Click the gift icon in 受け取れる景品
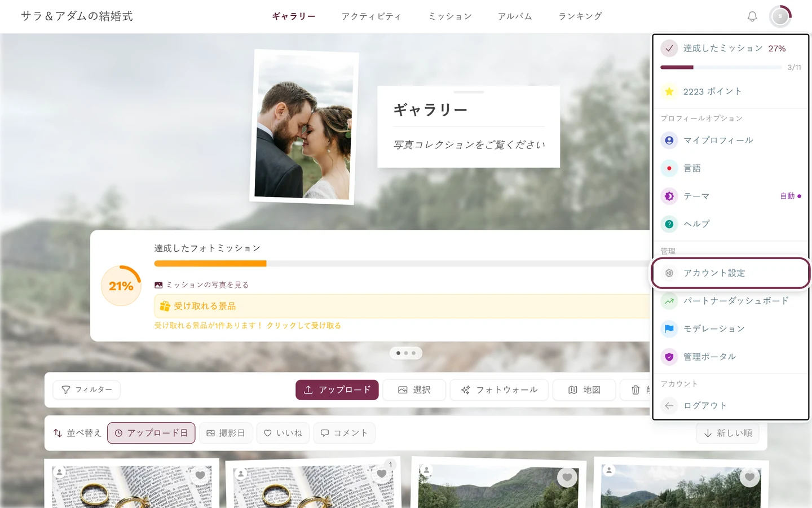Viewport: 812px width, 508px height. click(165, 306)
